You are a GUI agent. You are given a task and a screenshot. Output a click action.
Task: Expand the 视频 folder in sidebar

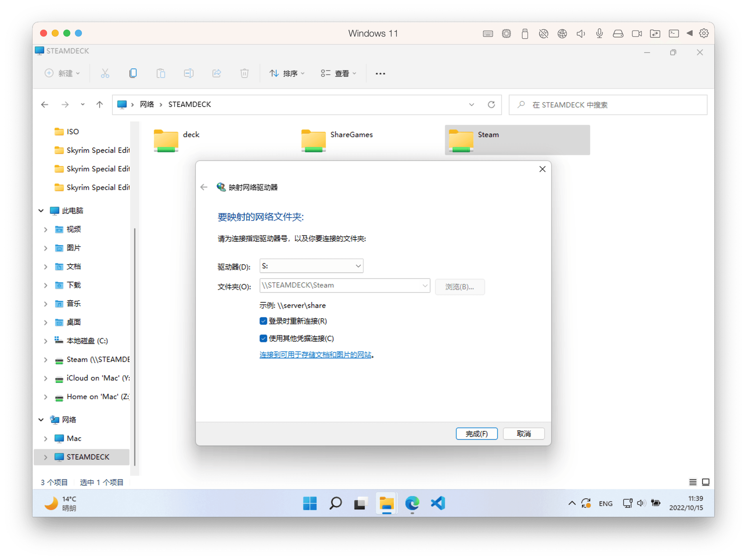point(46,230)
